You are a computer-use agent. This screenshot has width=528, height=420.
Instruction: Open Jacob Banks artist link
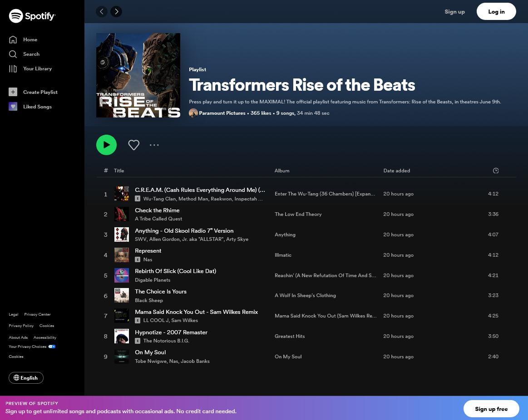point(195,361)
